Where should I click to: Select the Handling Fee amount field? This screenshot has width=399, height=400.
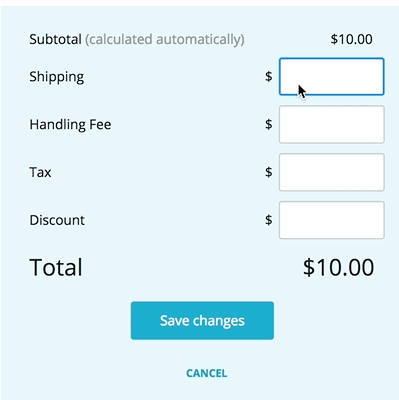coord(332,124)
